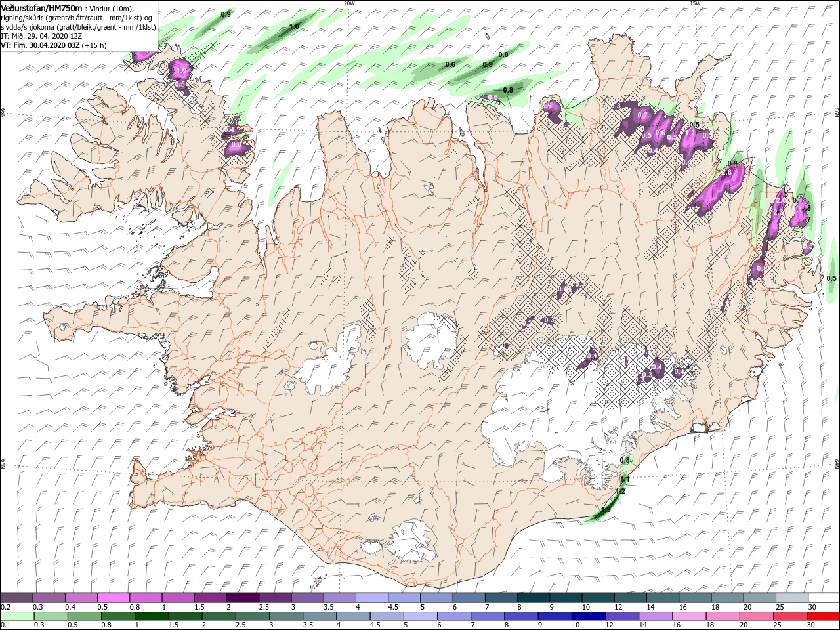The width and height of the screenshot is (840, 630).
Task: Click bright pink top legend swatch 0.5–0.8
Action: (114, 598)
